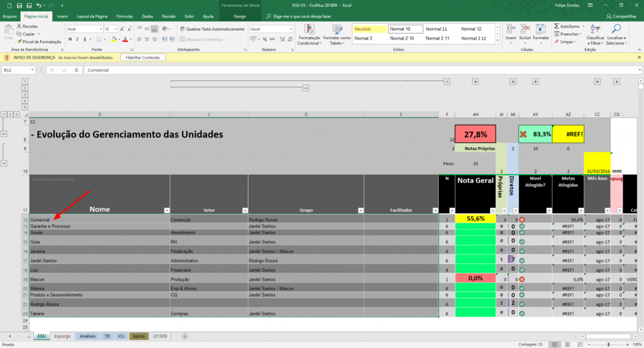
Task: Click Habilitar Conteúdo button
Action: 143,57
